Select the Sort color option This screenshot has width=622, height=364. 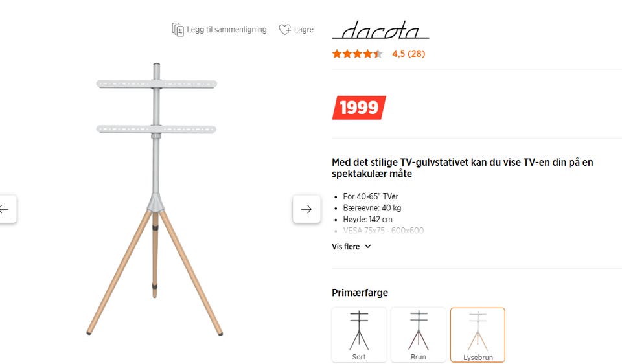click(x=359, y=334)
